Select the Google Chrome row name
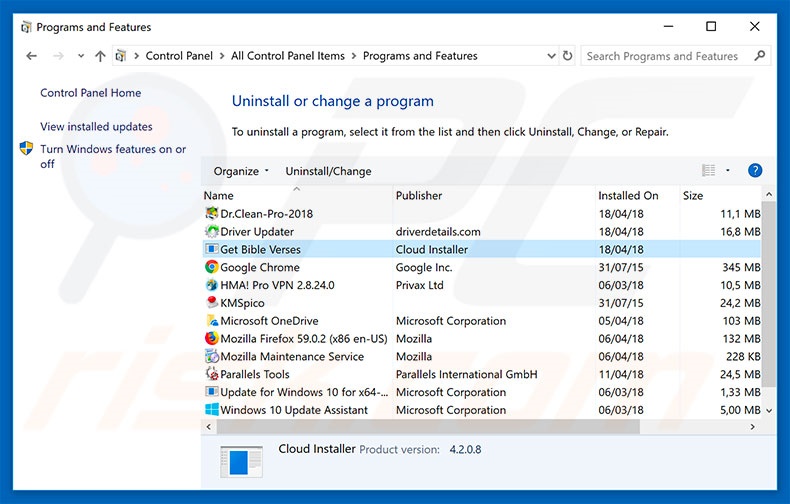Screen dimensions: 790x504 (x=260, y=267)
